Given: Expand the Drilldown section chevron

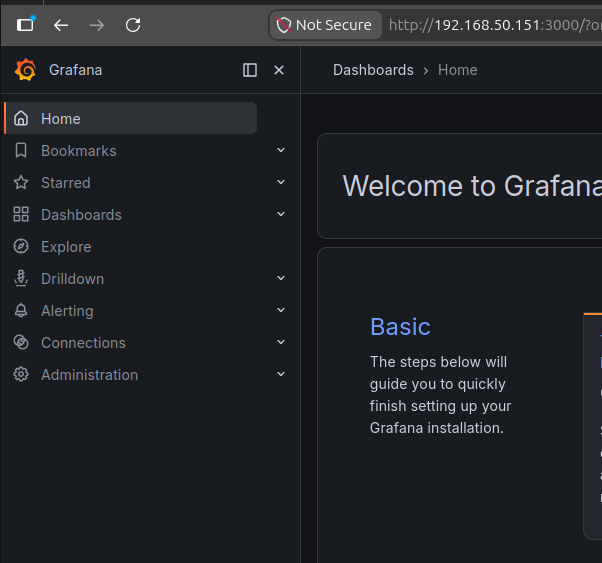Looking at the screenshot, I should pyautogui.click(x=281, y=278).
